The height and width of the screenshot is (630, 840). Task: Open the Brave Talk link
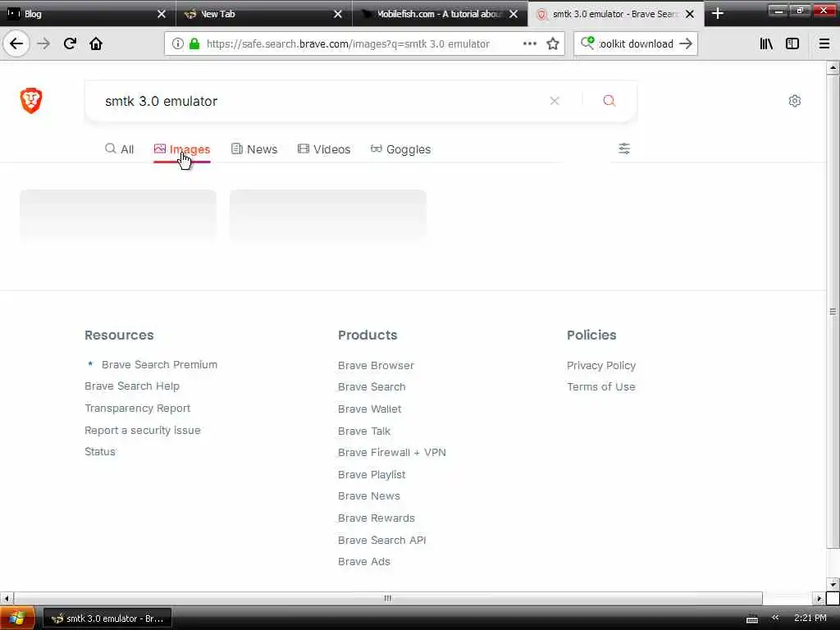coord(363,430)
